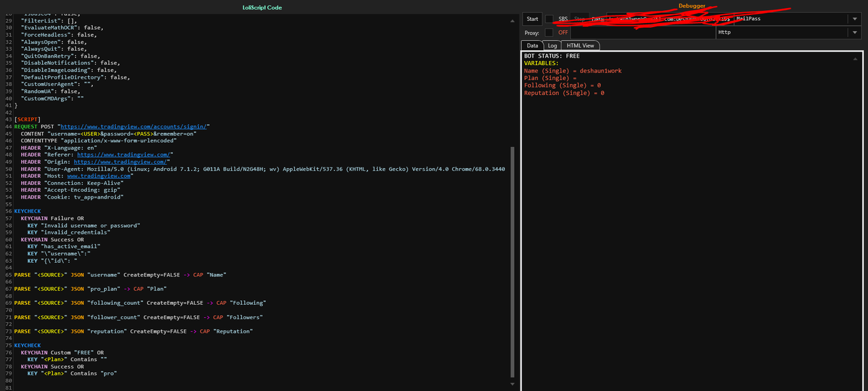Click the Origin header tradingview link
Image resolution: width=868 pixels, height=391 pixels.
click(x=121, y=162)
